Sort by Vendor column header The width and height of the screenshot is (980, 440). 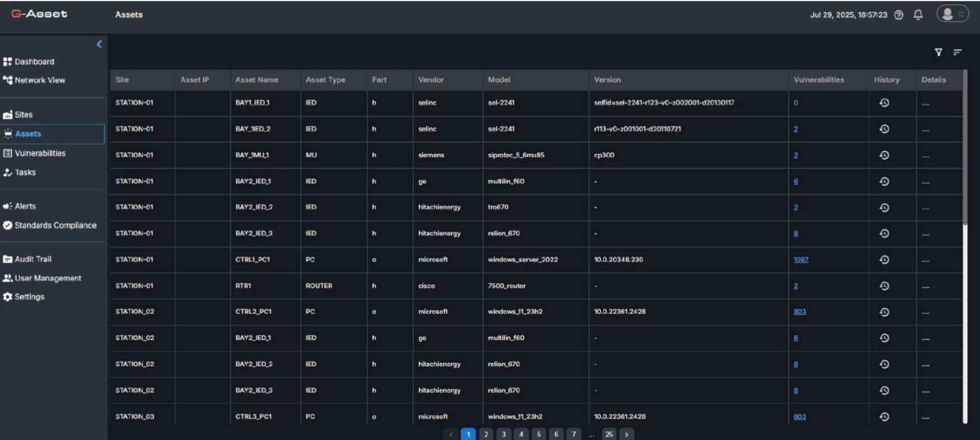[x=431, y=80]
